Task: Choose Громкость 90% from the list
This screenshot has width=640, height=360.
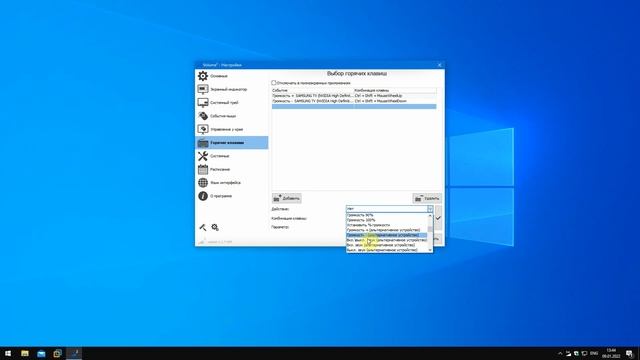Action: click(x=387, y=215)
